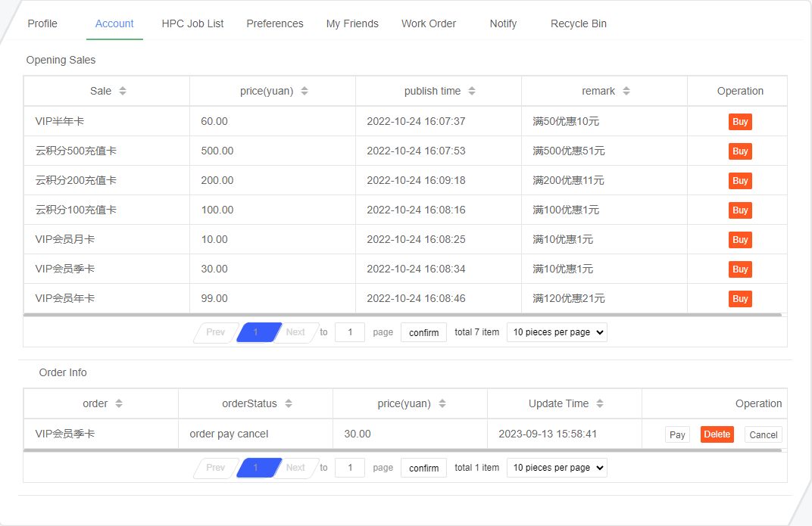This screenshot has width=812, height=526.
Task: Buy the 云积分100充值卡 item
Action: 740,210
